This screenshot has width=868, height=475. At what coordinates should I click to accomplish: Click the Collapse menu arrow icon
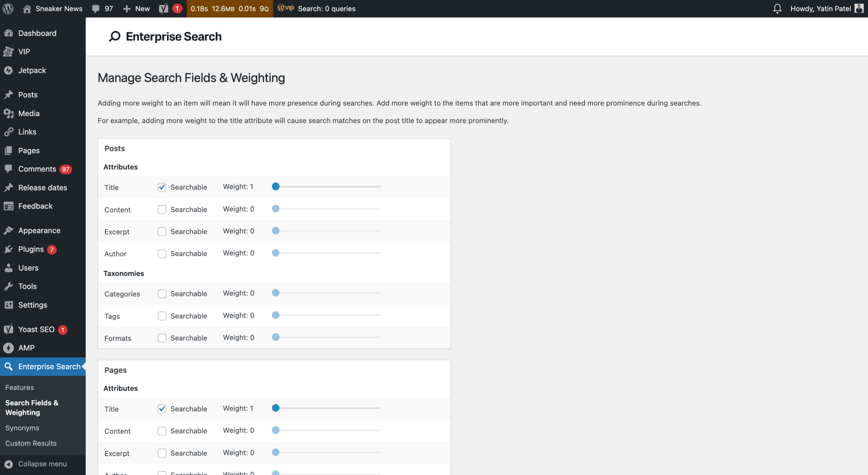[8, 464]
